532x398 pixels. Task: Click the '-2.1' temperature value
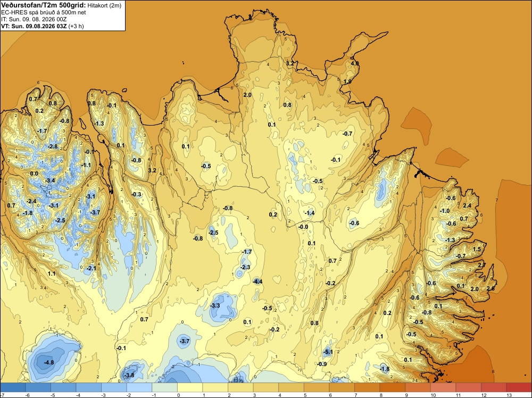[92, 268]
